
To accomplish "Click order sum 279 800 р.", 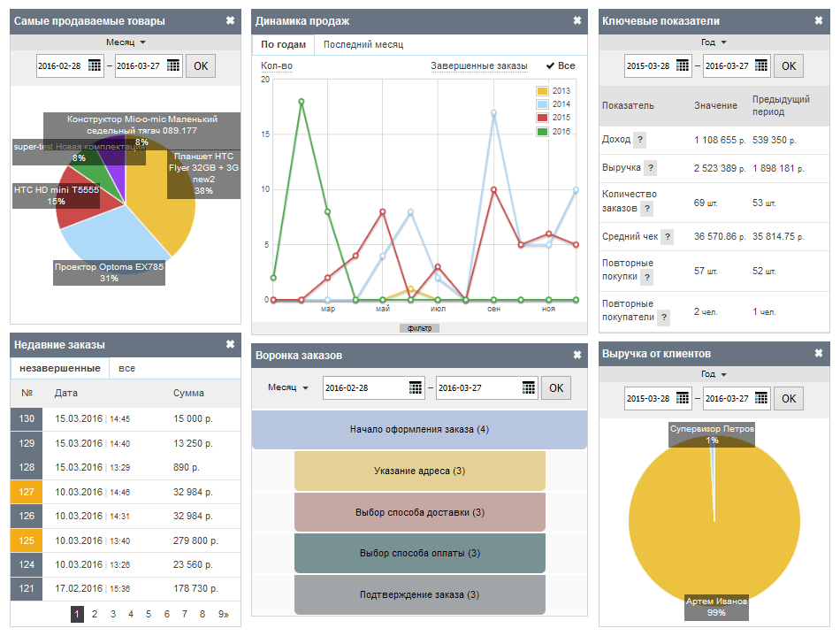I will [x=195, y=540].
